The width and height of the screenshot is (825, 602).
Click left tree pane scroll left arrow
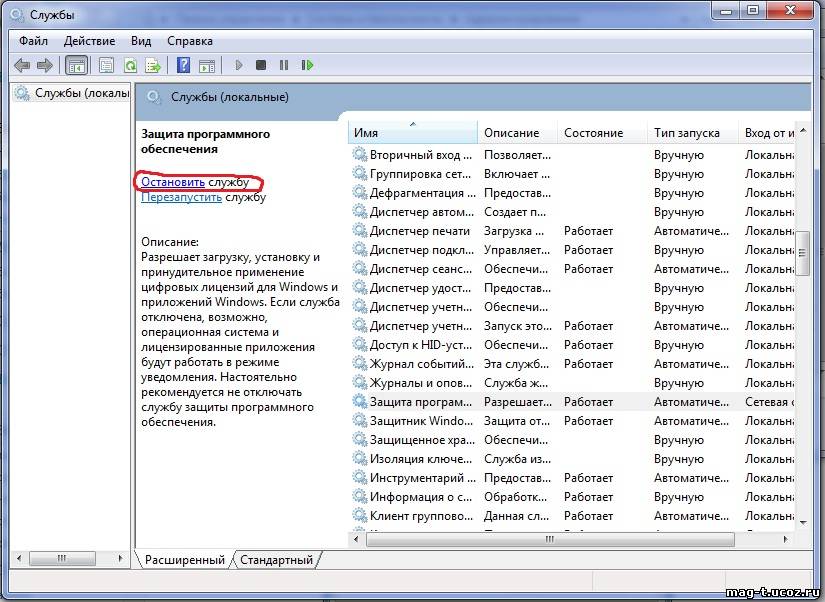coord(19,558)
